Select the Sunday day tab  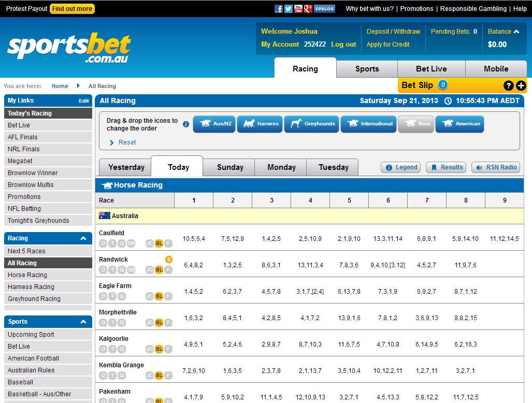click(x=230, y=167)
